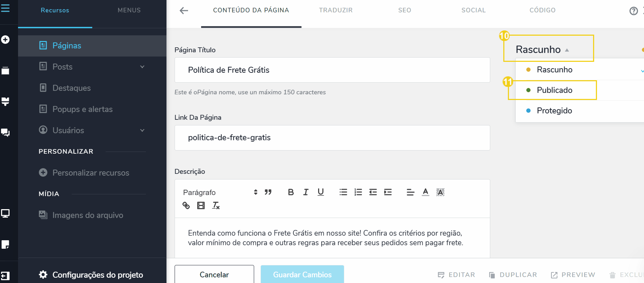Open the sticky note icon in left rail
This screenshot has height=283, width=644.
click(x=5, y=244)
